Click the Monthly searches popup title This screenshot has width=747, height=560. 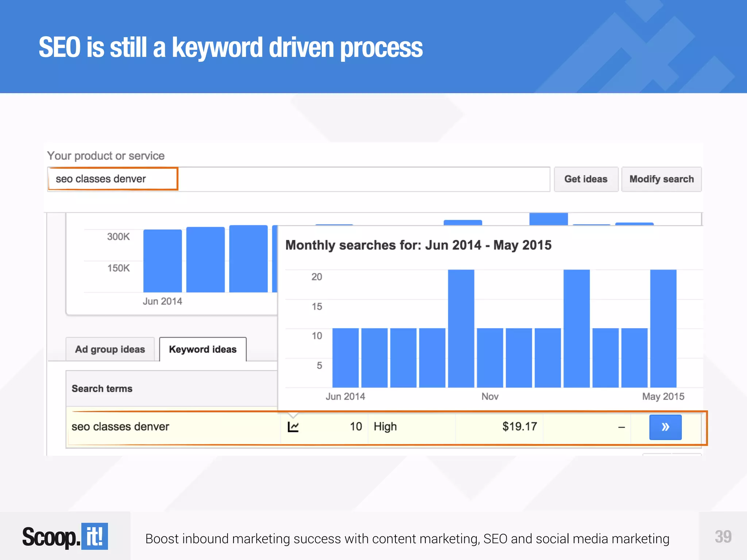[x=418, y=245]
